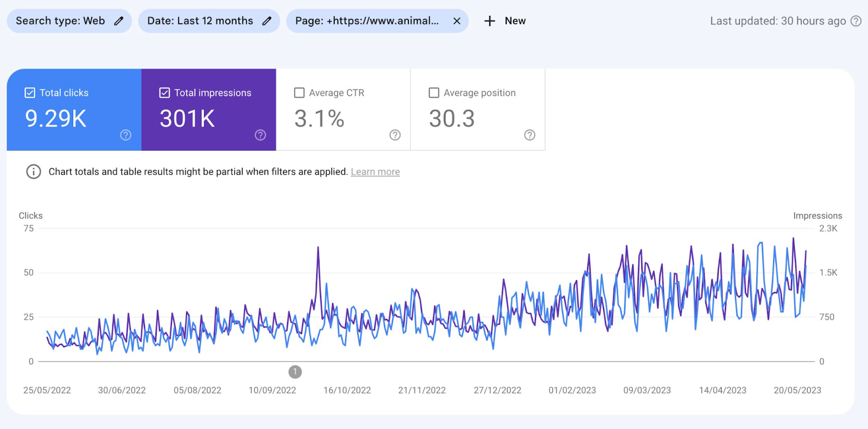
Task: Enable the Average position checkbox
Action: [x=433, y=93]
